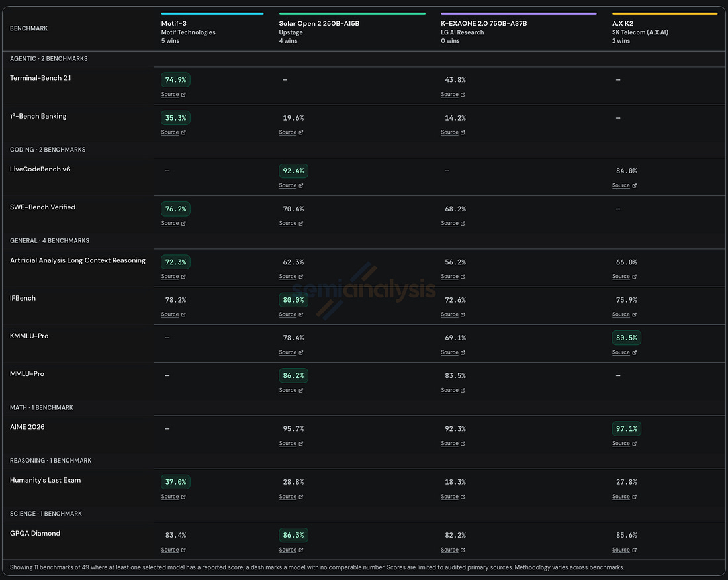
Task: Click external-link icon for K-EXAONE MMLU-Pro source
Action: click(463, 391)
